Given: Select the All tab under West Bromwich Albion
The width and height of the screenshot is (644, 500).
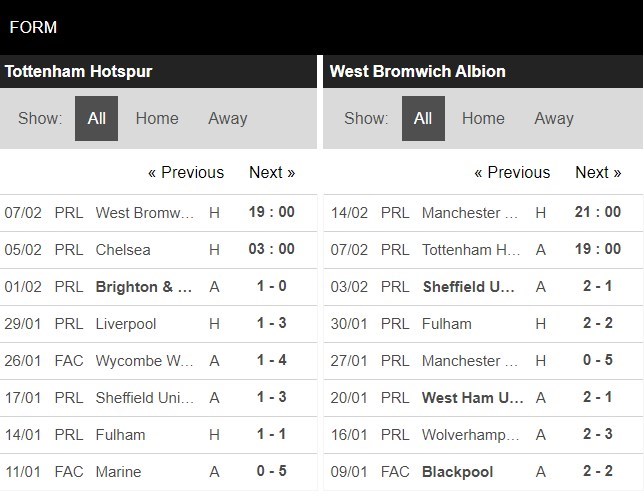Looking at the screenshot, I should (x=423, y=118).
